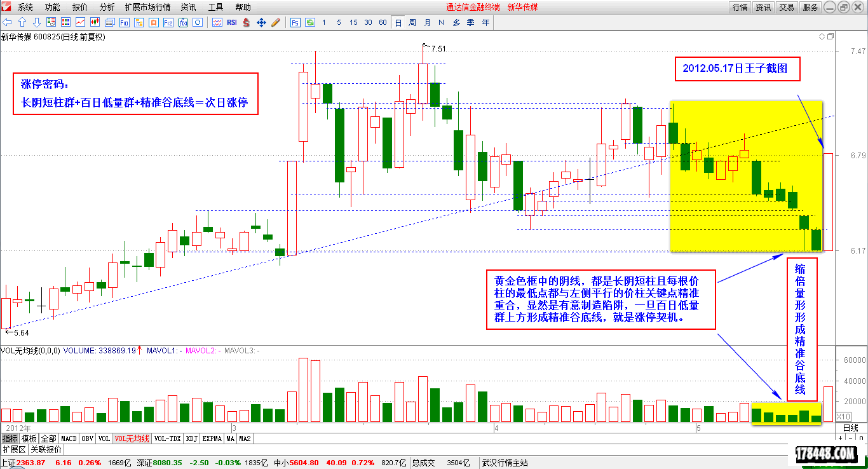Image resolution: width=868 pixels, height=469 pixels.
Task: Click the 日线 label at bottom right
Action: click(851, 428)
